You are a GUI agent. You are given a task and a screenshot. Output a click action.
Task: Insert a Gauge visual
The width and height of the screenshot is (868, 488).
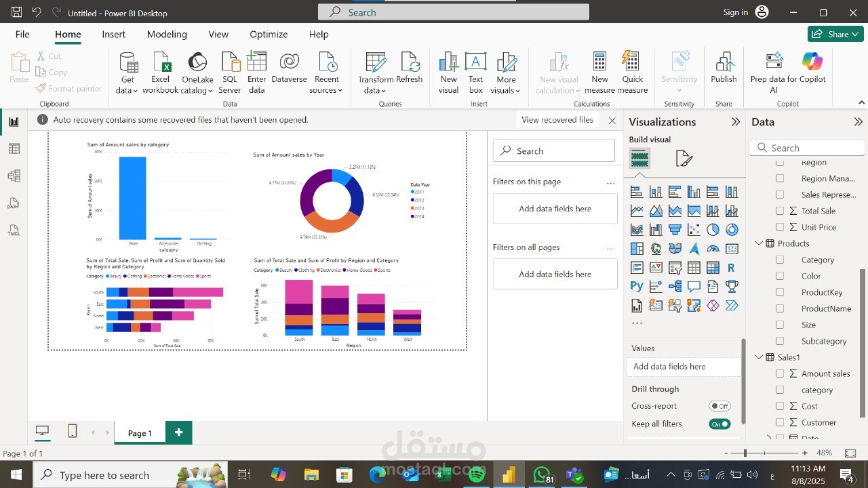713,249
